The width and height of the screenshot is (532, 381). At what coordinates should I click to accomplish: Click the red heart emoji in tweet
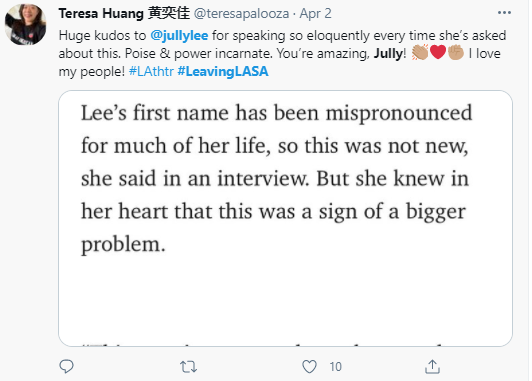coord(438,53)
